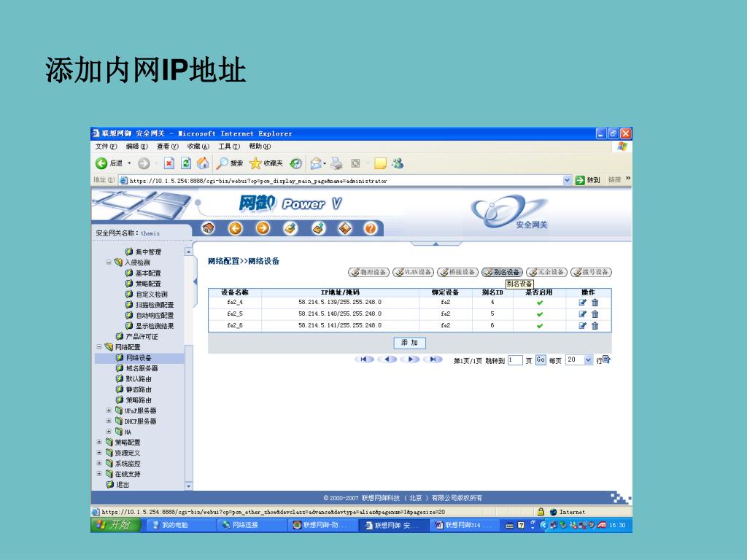747x560 pixels.
Task: Open the IE History icon
Action: pos(296,163)
